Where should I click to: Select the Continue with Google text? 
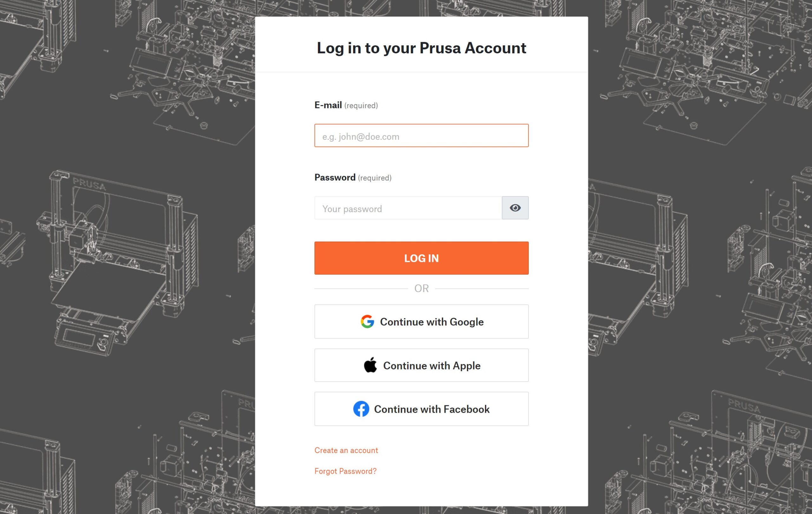[432, 322]
